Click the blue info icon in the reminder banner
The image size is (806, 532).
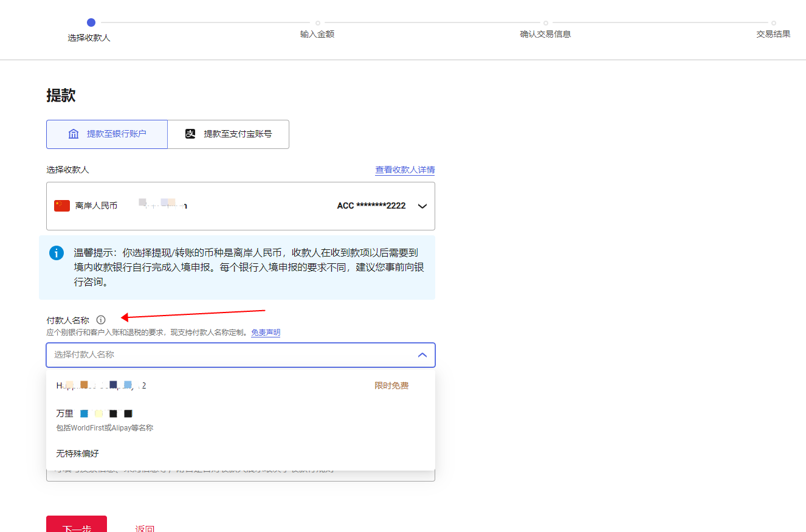56,254
